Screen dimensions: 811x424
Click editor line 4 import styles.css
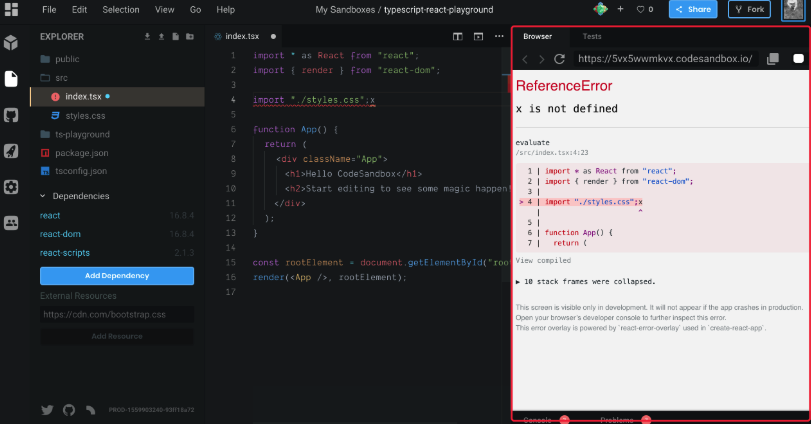(314, 100)
